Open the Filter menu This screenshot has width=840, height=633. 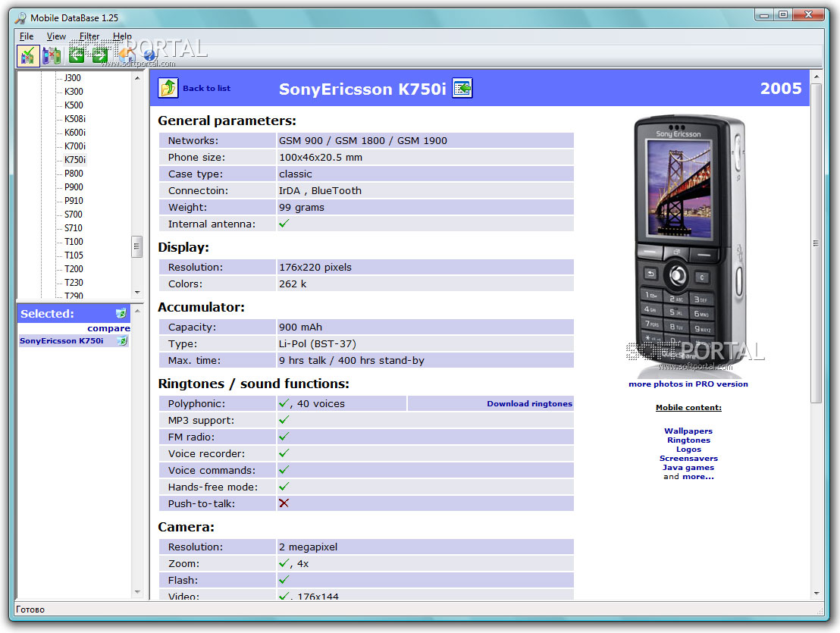pyautogui.click(x=89, y=36)
